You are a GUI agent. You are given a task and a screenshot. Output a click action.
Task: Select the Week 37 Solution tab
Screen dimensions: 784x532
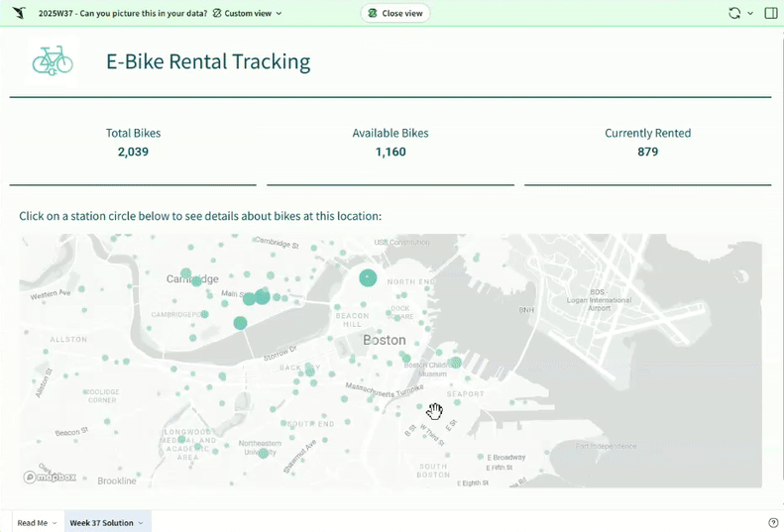[x=101, y=523]
